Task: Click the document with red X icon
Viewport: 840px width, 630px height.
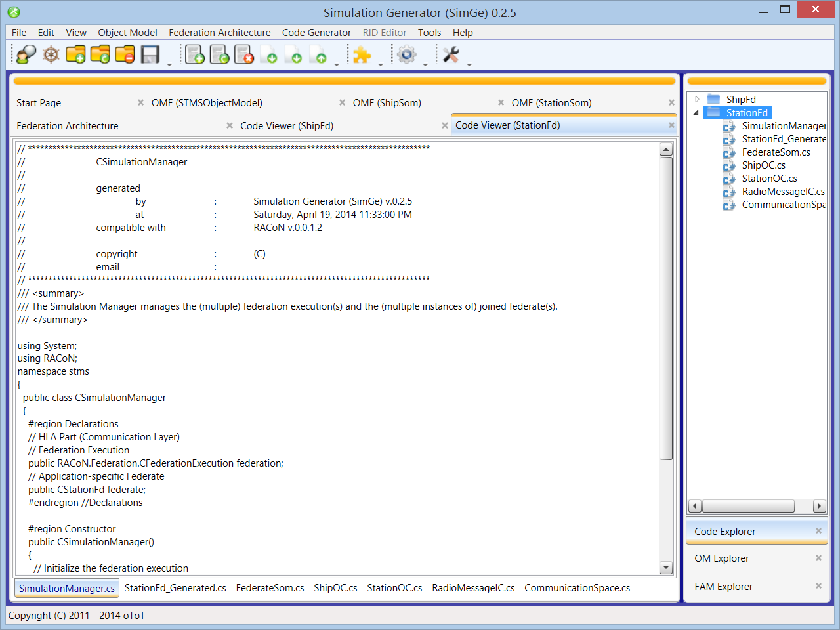Action: tap(243, 54)
